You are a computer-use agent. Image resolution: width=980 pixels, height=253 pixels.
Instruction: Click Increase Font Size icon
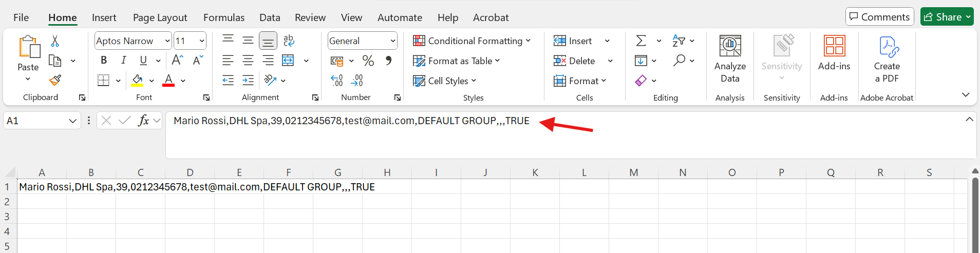coord(177,61)
